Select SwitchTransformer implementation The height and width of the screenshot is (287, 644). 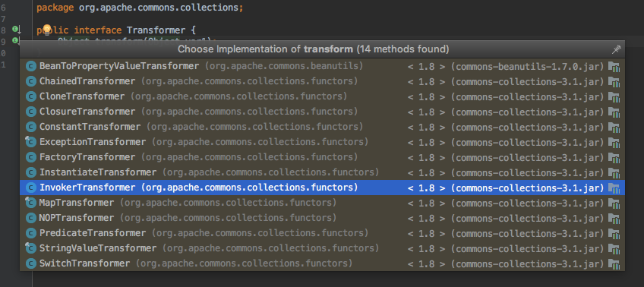point(323,263)
